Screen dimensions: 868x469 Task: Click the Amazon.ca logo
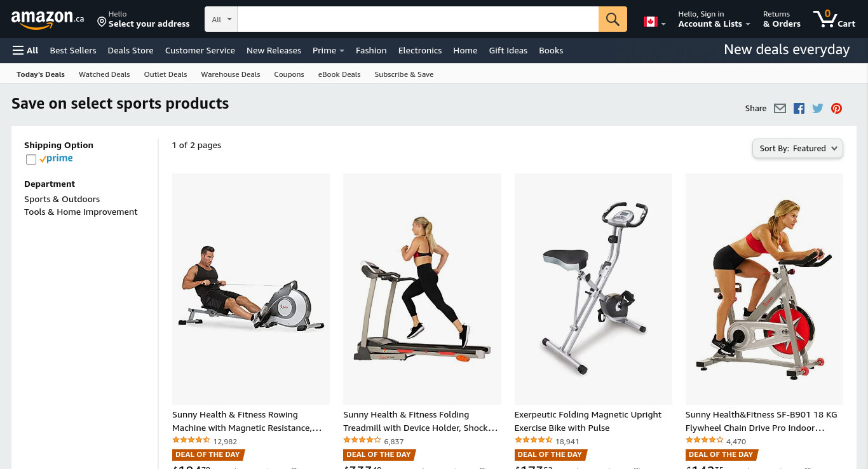tap(48, 19)
